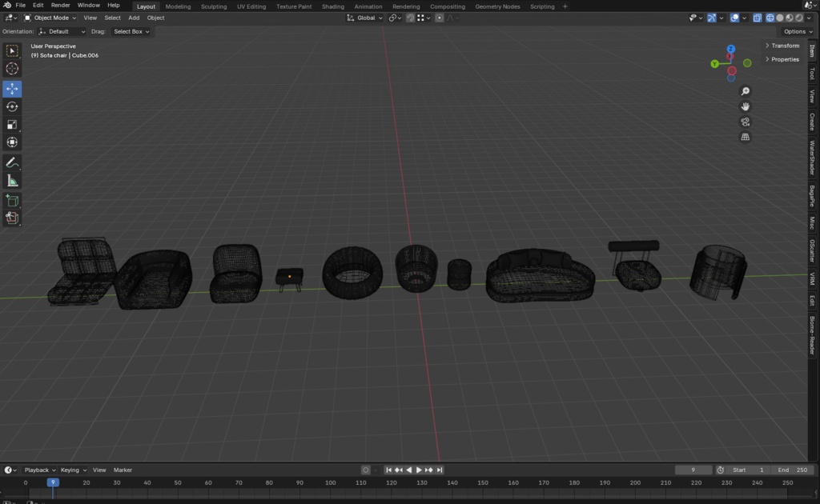Click the Y axis on navigation gizmo
This screenshot has height=504, width=820.
tap(715, 64)
